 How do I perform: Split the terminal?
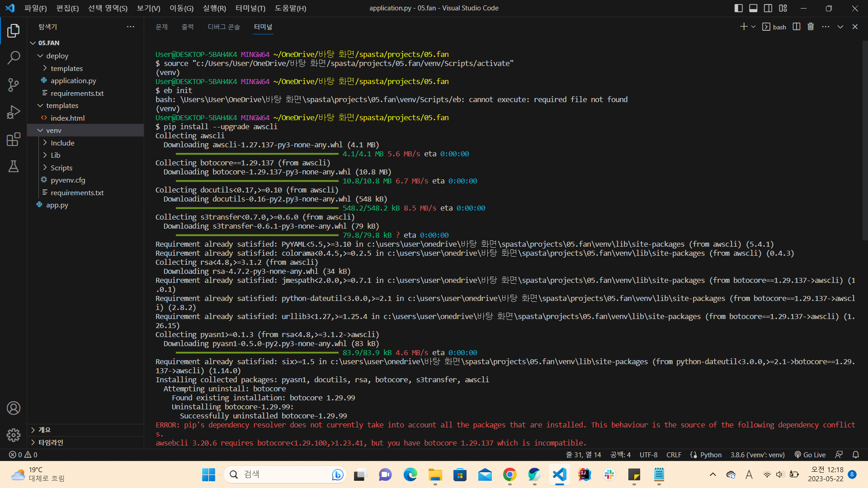797,27
